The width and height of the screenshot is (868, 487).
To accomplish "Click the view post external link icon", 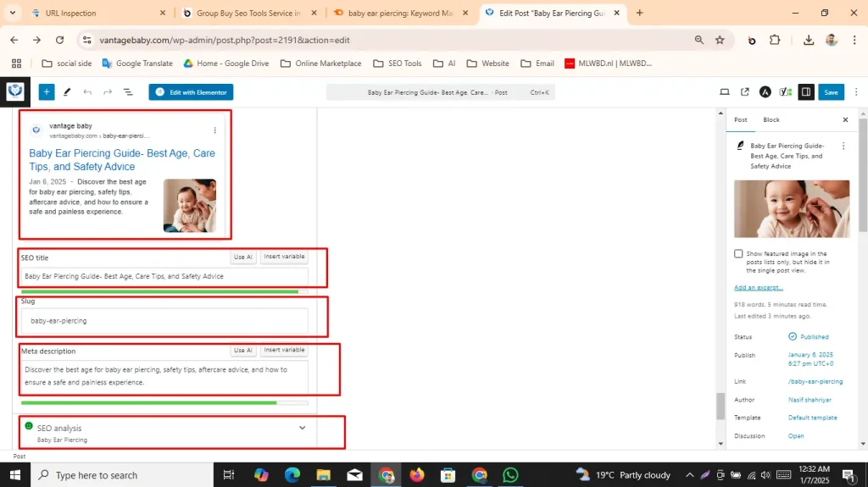I will pos(745,92).
